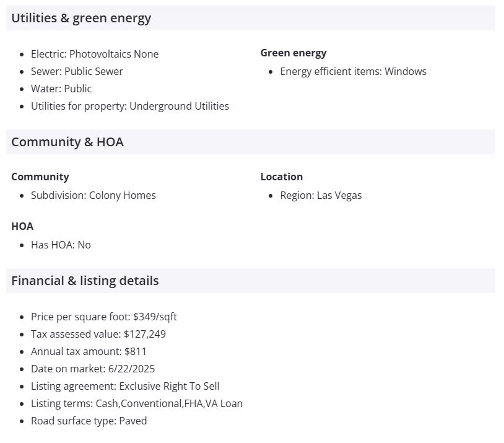
Task: Select the Electric: Photovoltaics None line
Action: (x=95, y=54)
